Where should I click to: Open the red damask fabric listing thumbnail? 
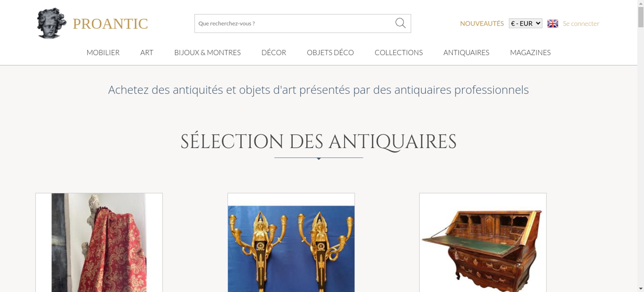pyautogui.click(x=99, y=242)
